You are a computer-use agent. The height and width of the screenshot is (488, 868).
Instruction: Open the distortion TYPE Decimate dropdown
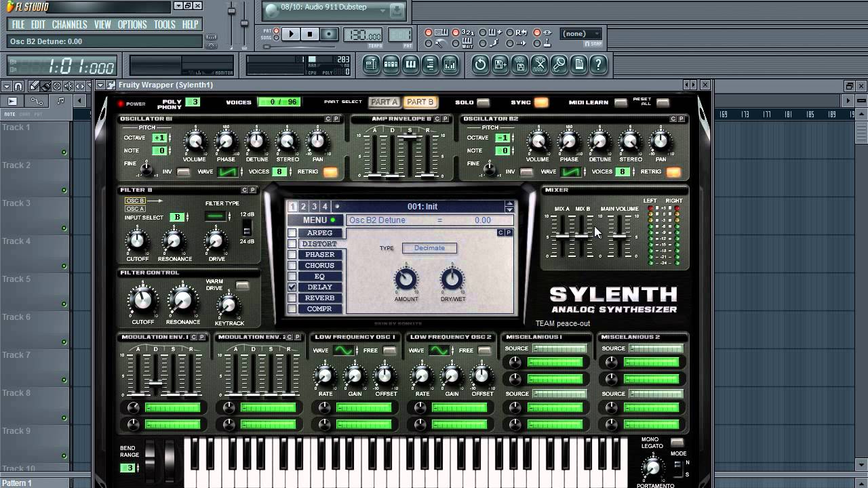coord(429,248)
